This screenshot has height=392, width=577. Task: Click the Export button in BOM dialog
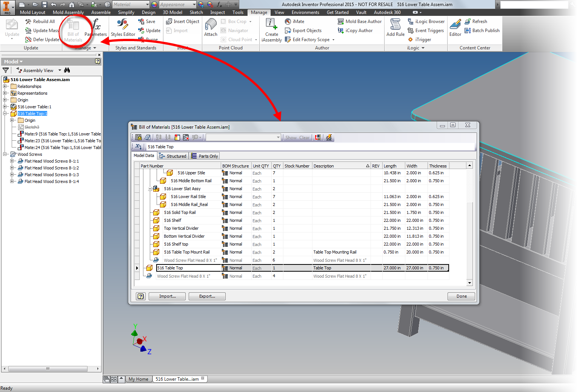pyautogui.click(x=207, y=296)
